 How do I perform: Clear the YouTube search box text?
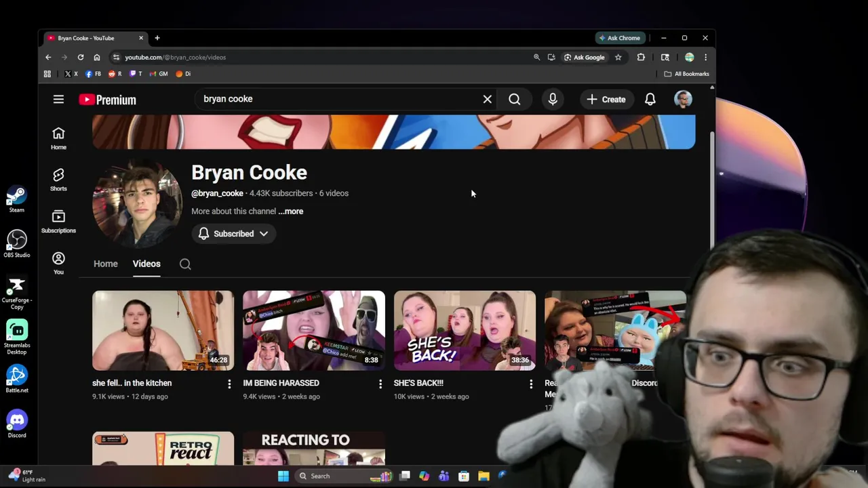click(x=487, y=100)
